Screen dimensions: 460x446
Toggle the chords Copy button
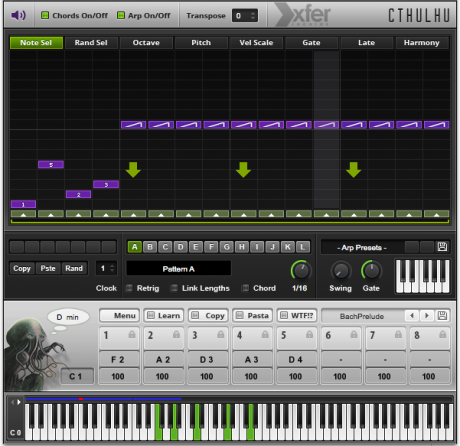(208, 316)
